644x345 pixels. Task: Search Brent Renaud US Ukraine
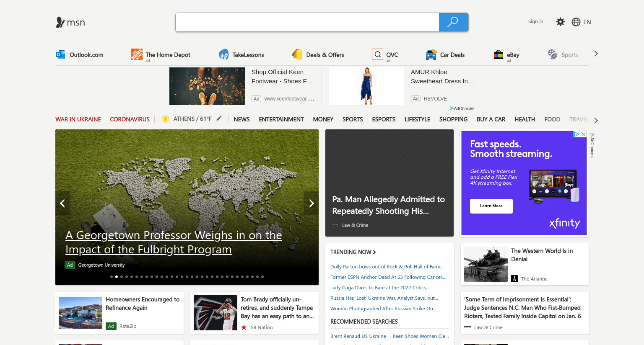pos(358,336)
